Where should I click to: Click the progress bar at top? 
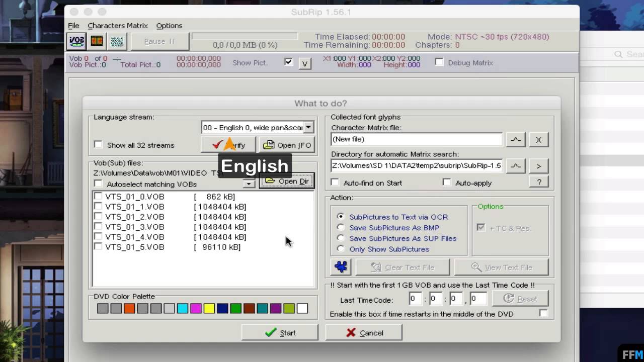245,36
